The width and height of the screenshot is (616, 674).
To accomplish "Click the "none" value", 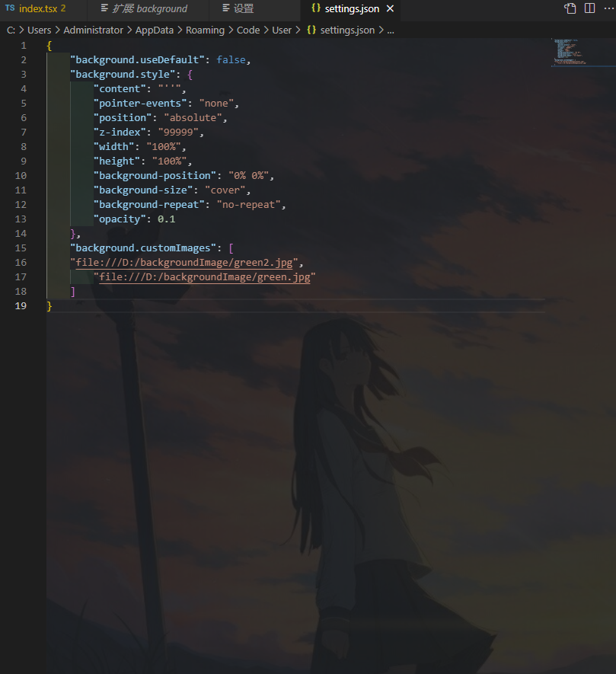I will (x=216, y=104).
